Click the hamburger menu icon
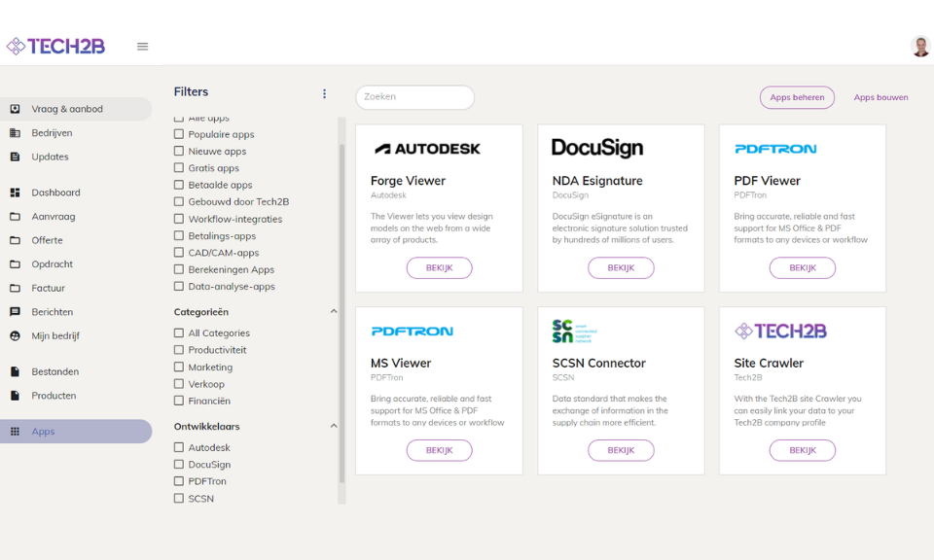The width and height of the screenshot is (934, 560). [143, 46]
